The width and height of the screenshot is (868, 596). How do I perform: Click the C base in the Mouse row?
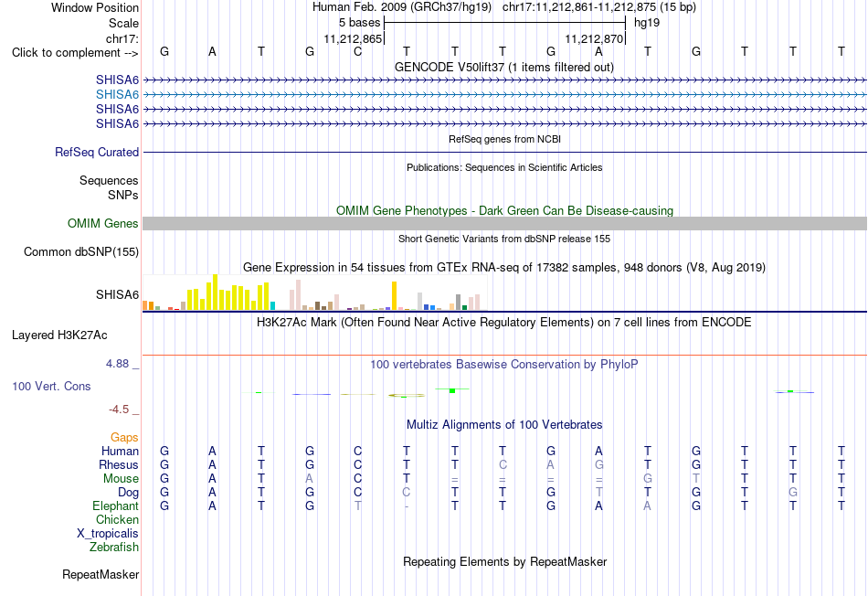coord(357,479)
